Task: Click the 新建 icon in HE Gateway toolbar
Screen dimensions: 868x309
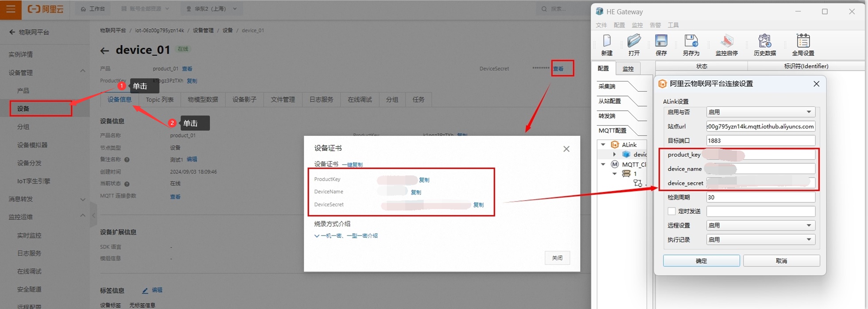Action: (x=607, y=45)
